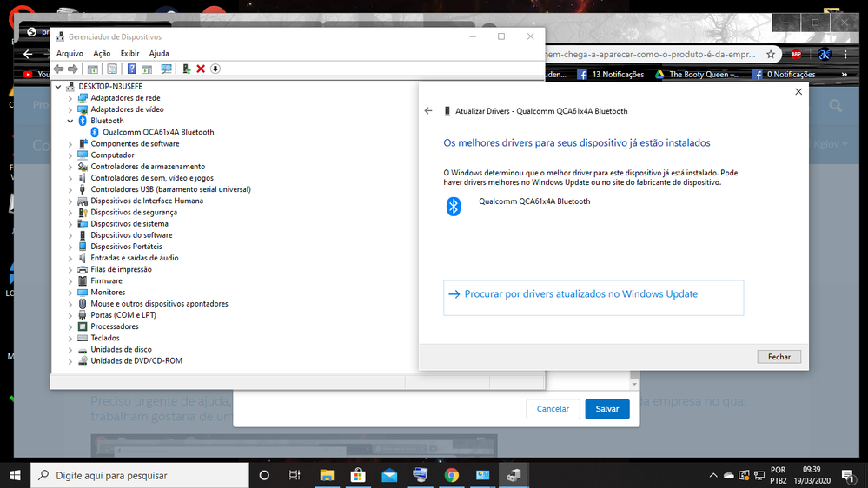Open the Exibir menu
This screenshot has height=488, width=868.
pyautogui.click(x=130, y=53)
